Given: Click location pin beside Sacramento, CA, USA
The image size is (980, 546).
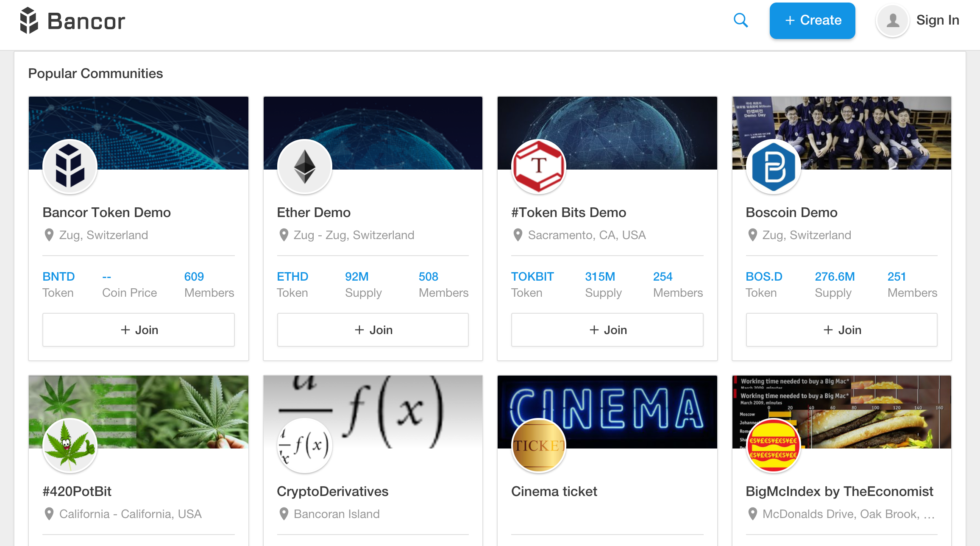Looking at the screenshot, I should coord(518,235).
